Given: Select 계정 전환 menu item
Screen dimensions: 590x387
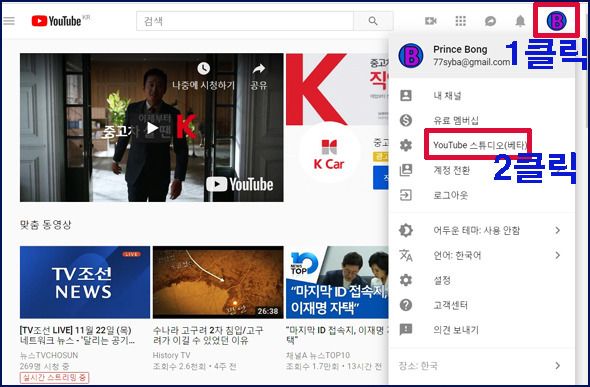Looking at the screenshot, I should [482, 170].
